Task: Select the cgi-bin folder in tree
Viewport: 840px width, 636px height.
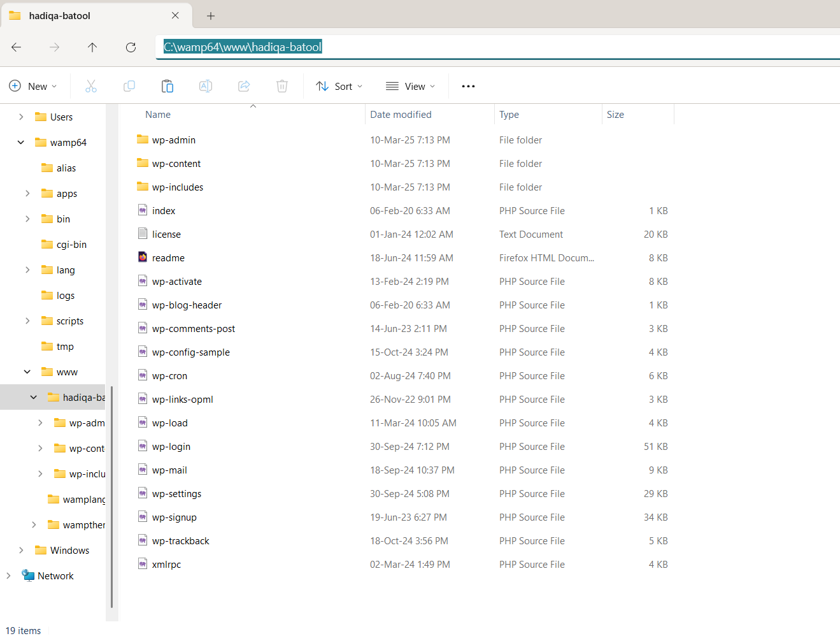Action: point(64,244)
